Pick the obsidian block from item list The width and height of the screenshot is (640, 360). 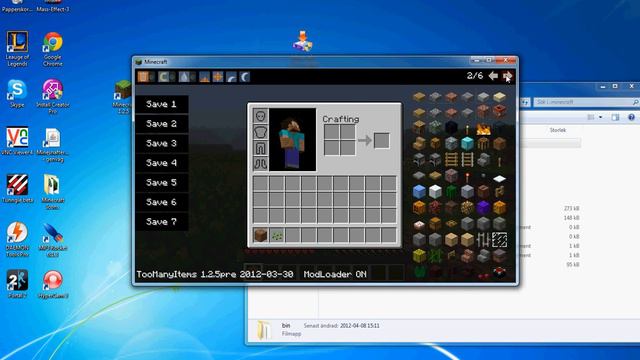(x=451, y=128)
